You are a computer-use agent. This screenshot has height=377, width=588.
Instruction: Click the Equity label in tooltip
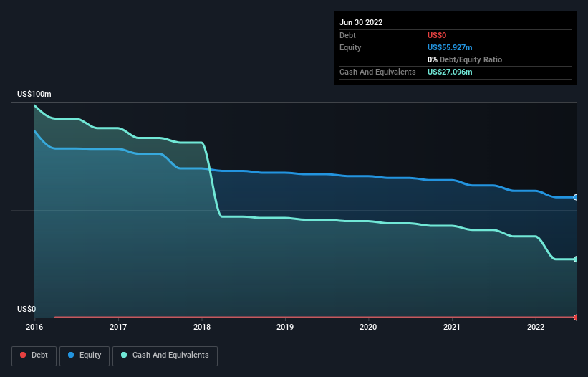tap(350, 47)
